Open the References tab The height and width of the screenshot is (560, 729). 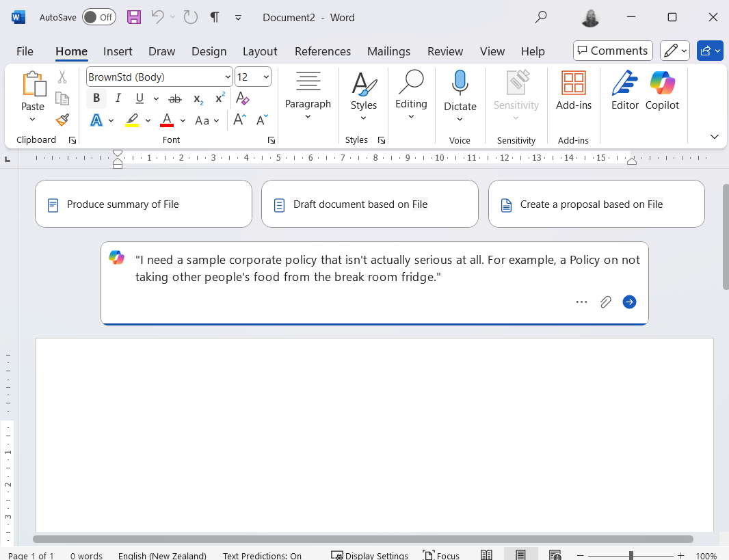[323, 51]
